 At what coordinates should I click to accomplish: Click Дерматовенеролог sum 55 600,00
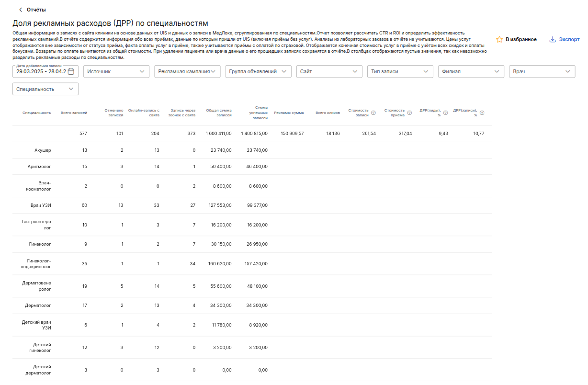[222, 286]
